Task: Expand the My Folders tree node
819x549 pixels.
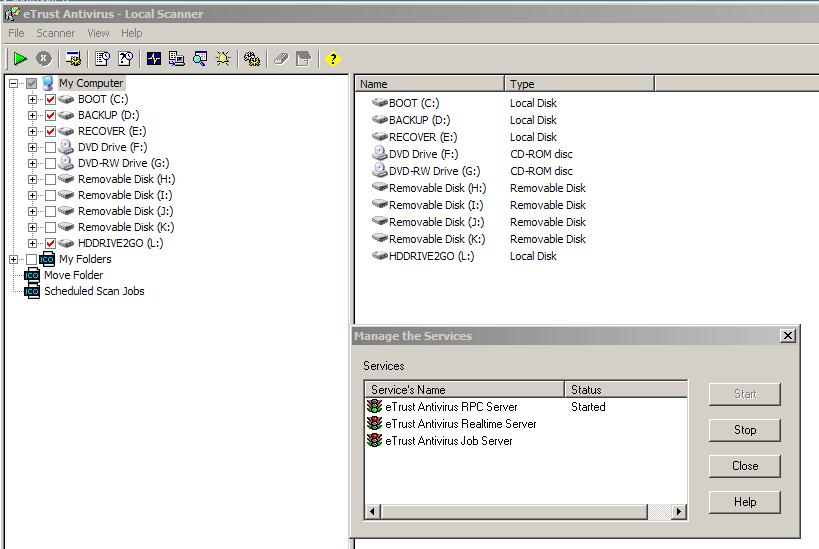Action: click(x=14, y=260)
